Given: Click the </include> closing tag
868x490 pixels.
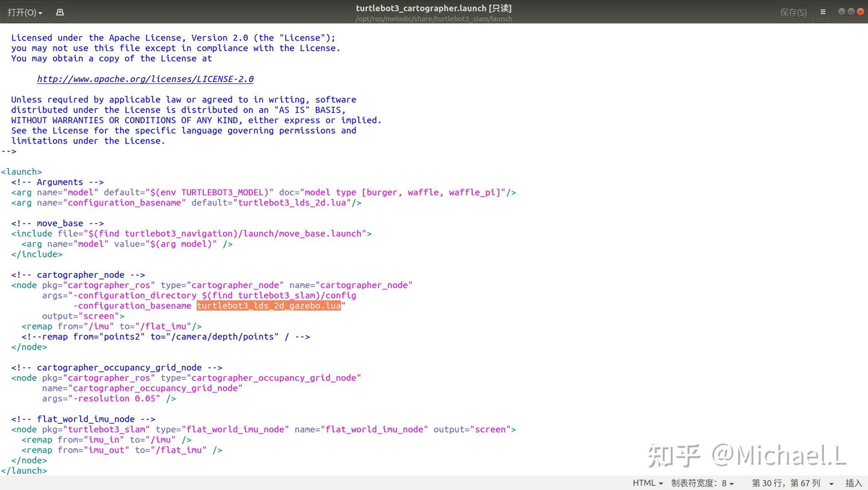Looking at the screenshot, I should (x=37, y=254).
